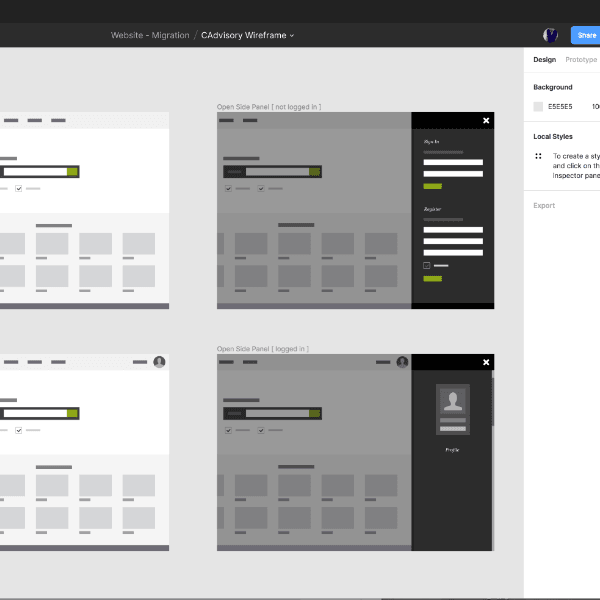Click the 'Background' section heading
Viewport: 600px width, 600px height.
tap(553, 87)
